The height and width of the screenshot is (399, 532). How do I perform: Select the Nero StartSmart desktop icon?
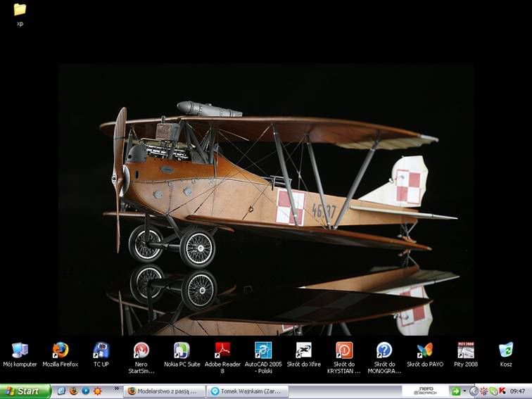click(x=141, y=350)
